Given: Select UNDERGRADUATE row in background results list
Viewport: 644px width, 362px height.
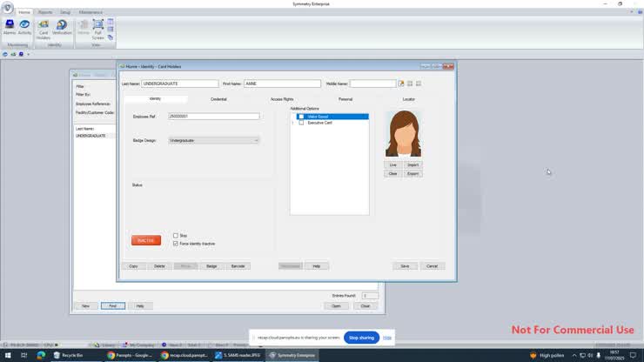Looking at the screenshot, I should [95, 136].
